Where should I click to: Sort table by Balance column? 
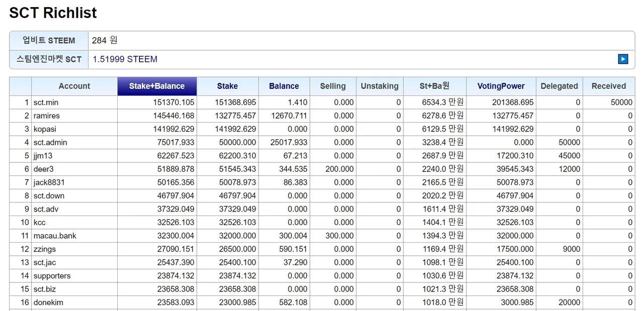pyautogui.click(x=284, y=86)
